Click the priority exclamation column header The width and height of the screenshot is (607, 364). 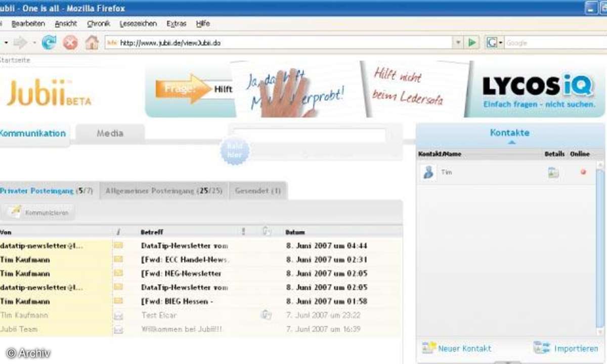(x=243, y=232)
